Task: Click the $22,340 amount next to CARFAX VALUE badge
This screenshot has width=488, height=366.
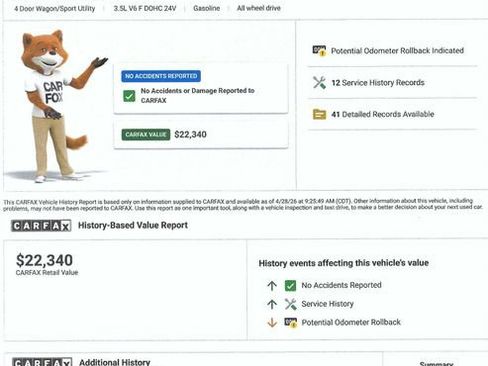Action: point(190,134)
